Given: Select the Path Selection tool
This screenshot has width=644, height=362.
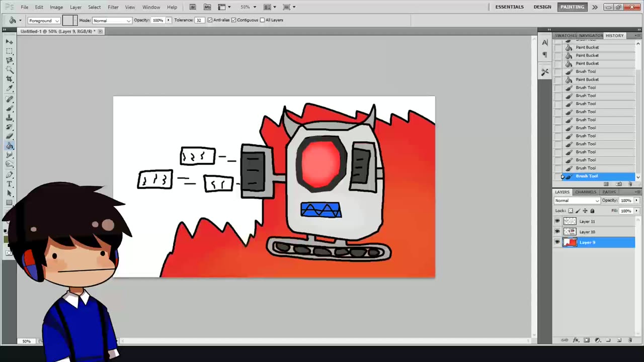Looking at the screenshot, I should click(10, 194).
